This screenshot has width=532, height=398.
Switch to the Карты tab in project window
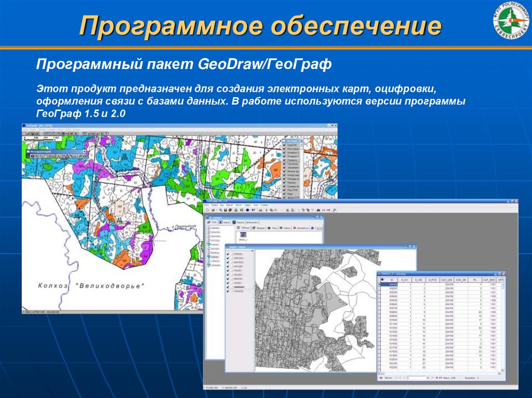(x=224, y=223)
